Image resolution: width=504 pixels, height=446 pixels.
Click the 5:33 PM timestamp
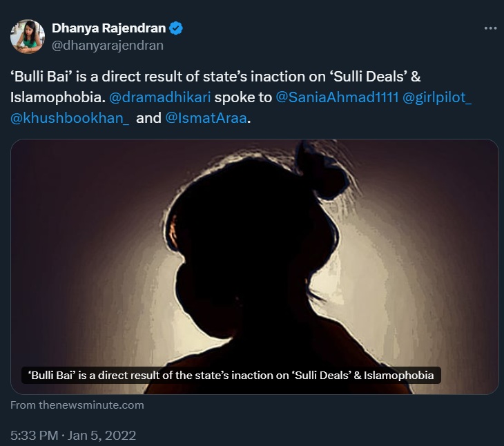tap(35, 436)
